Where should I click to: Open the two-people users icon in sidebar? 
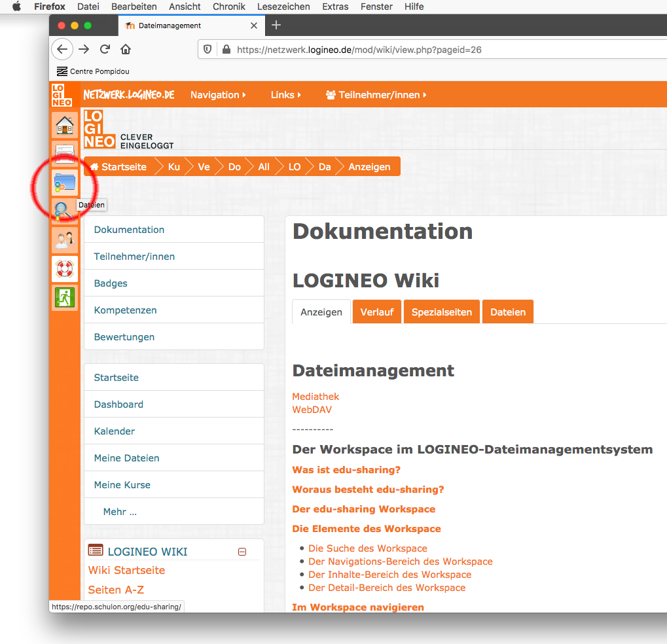(65, 240)
